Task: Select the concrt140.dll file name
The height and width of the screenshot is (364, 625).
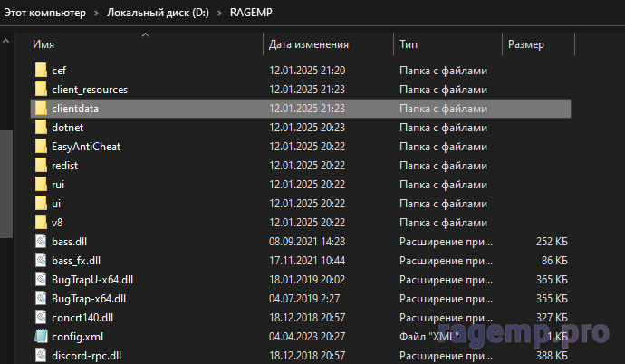Action: pos(82,318)
